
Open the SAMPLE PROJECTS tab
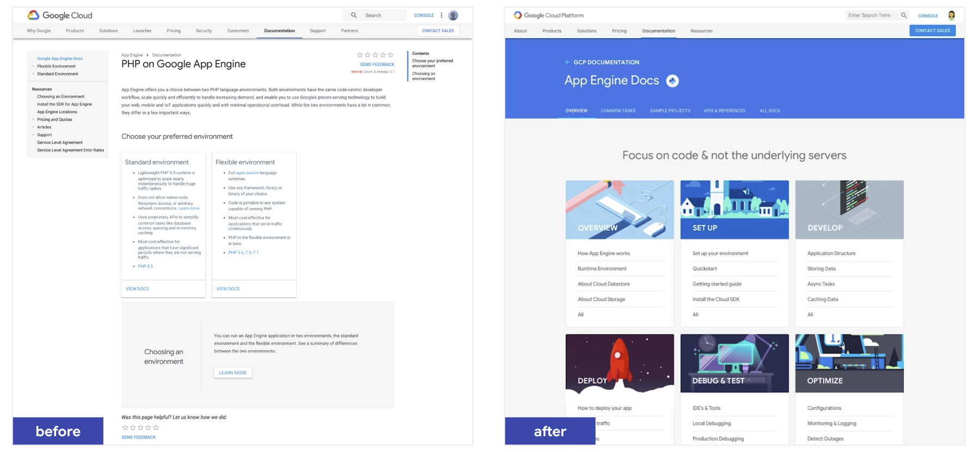click(670, 111)
